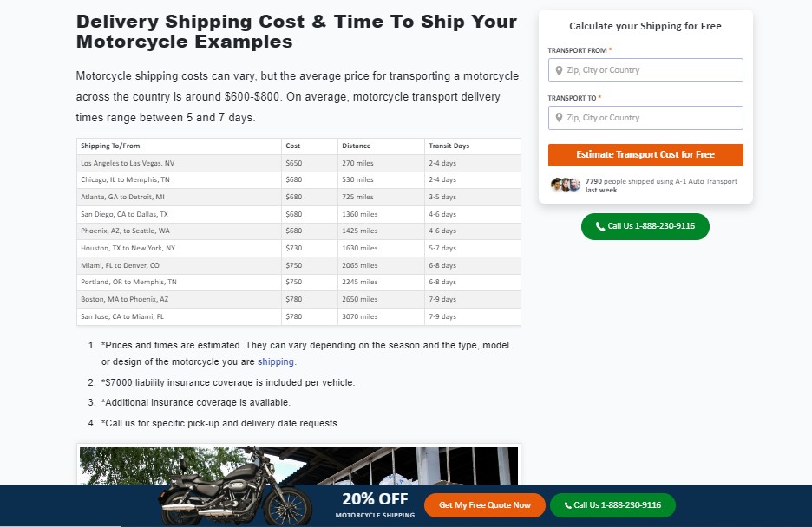Image resolution: width=812 pixels, height=527 pixels.
Task: Click location pin icon in Transport To field
Action: pos(559,118)
